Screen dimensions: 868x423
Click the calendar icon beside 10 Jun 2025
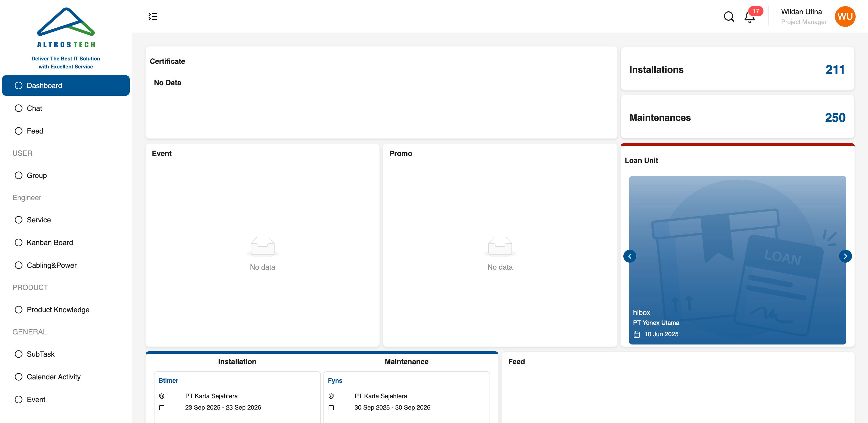637,334
